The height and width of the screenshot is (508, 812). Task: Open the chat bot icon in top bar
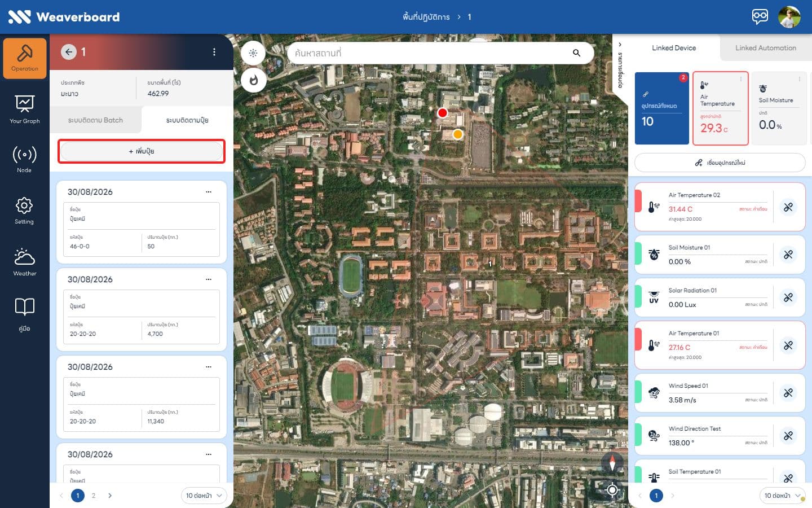pos(760,16)
